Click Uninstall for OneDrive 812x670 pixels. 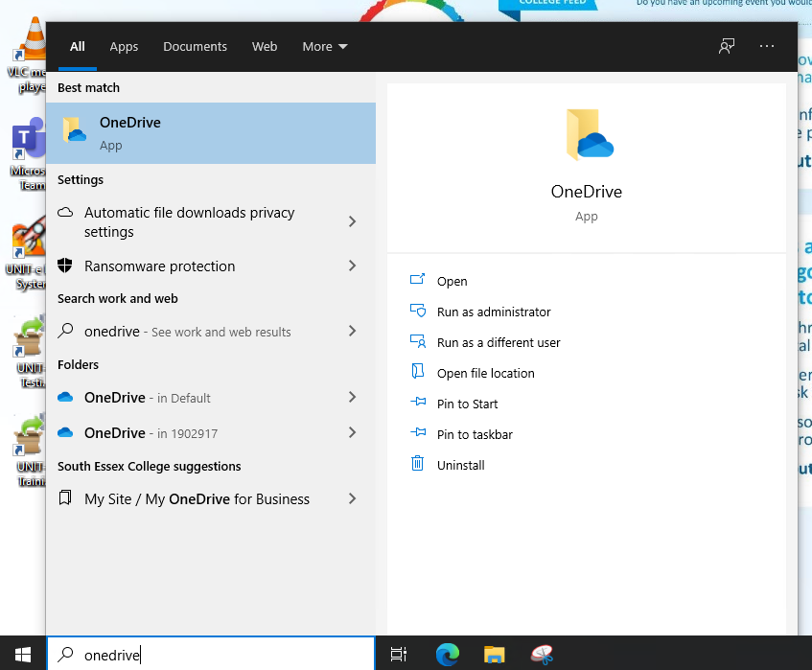click(x=460, y=465)
